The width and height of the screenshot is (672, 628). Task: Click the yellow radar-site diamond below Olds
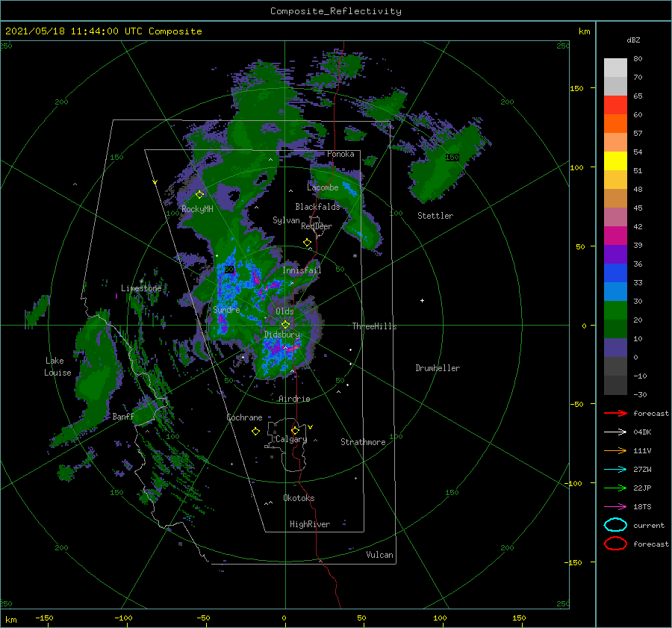pos(285,325)
